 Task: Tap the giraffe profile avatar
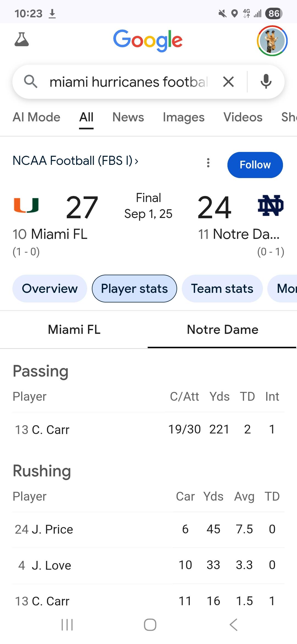click(x=272, y=41)
